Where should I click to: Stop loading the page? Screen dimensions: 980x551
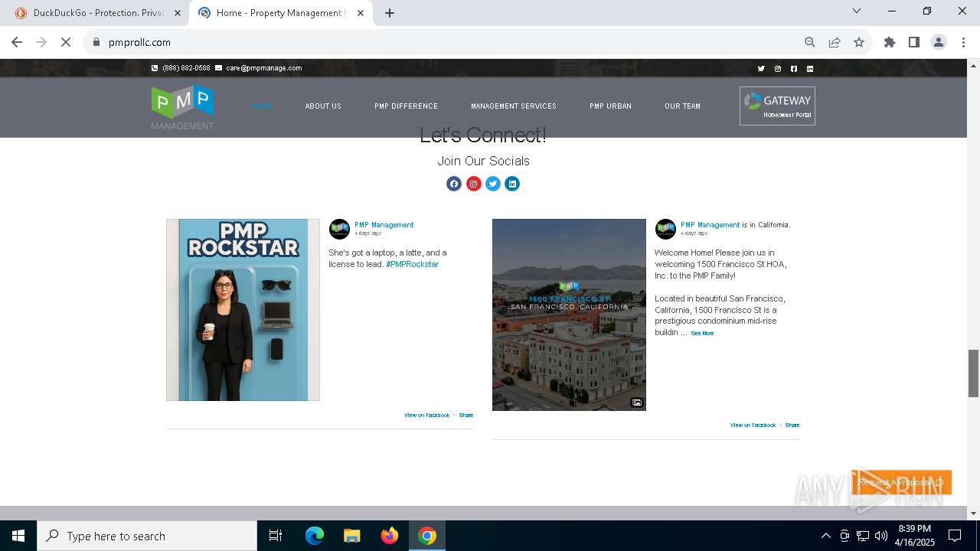point(66,42)
